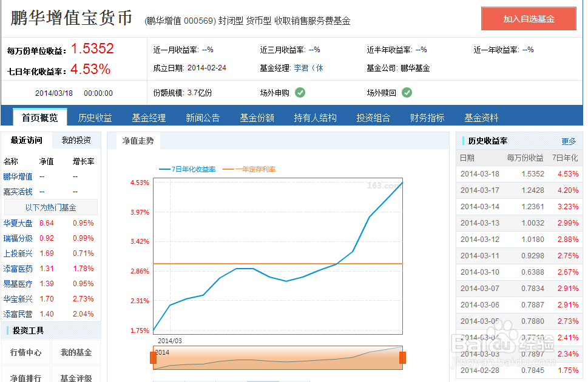Click the 加入自选基金 red button
588x382 pixels.
(x=528, y=18)
